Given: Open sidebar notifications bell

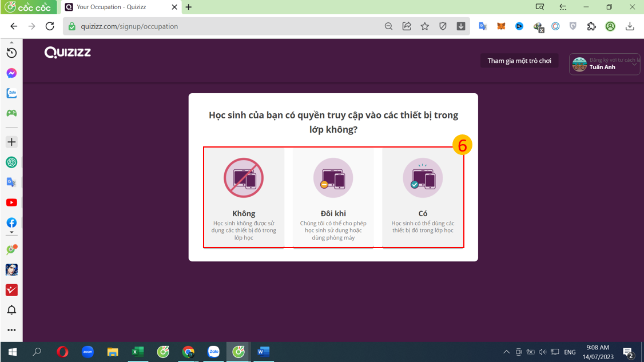Looking at the screenshot, I should point(11,310).
